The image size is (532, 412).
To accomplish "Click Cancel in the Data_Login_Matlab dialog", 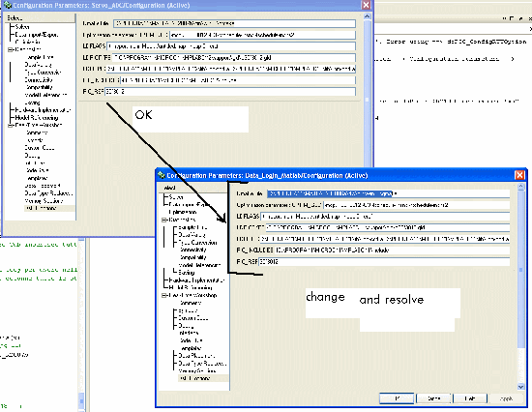I will (433, 398).
